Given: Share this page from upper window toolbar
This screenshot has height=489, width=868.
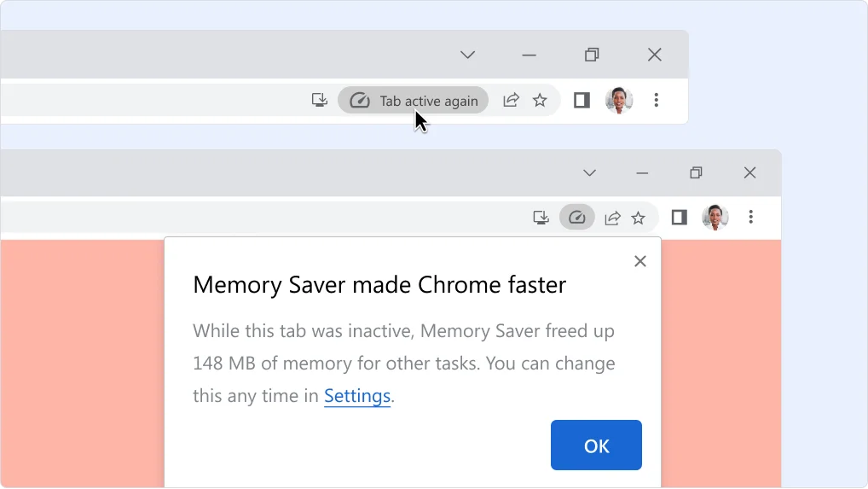Looking at the screenshot, I should (511, 100).
